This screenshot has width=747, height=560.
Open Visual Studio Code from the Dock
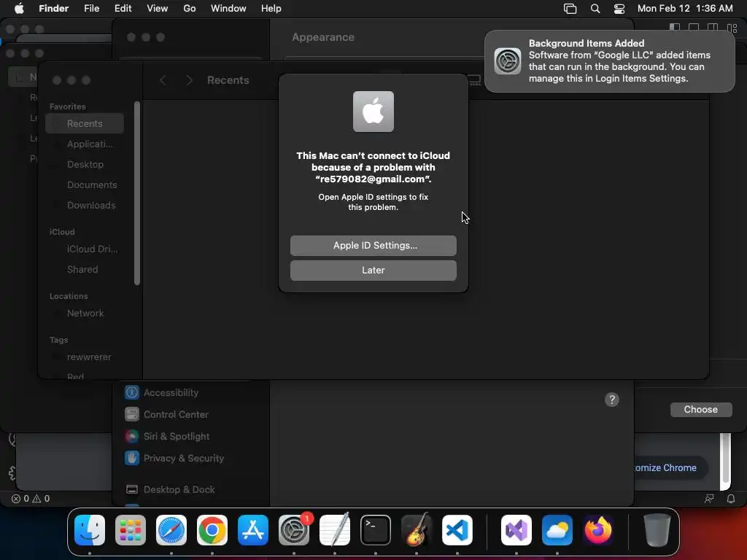click(457, 530)
